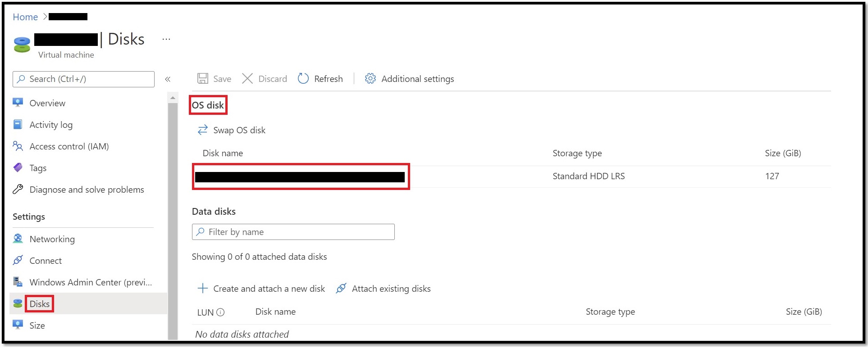Click Attach existing disks
This screenshot has width=868, height=348.
384,289
